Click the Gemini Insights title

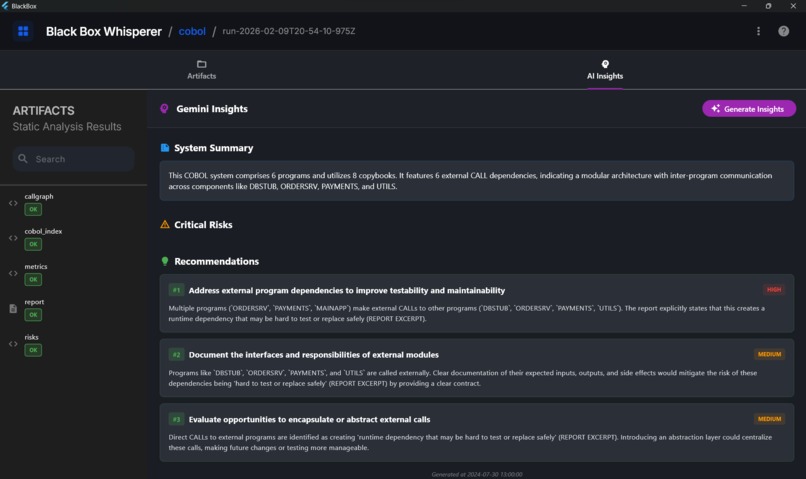[212, 108]
